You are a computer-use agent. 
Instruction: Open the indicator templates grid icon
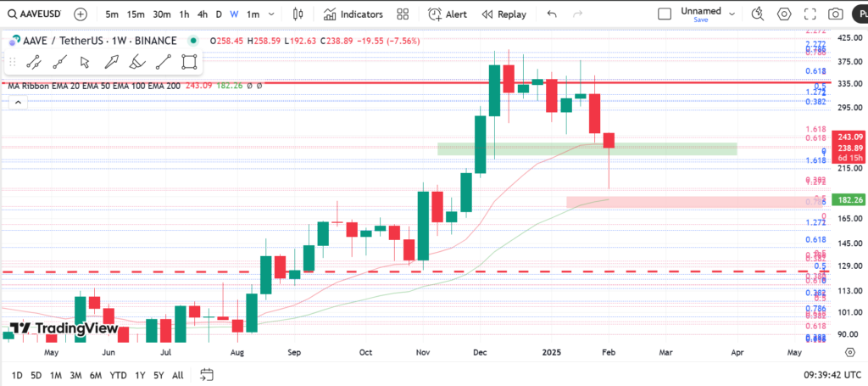point(403,14)
